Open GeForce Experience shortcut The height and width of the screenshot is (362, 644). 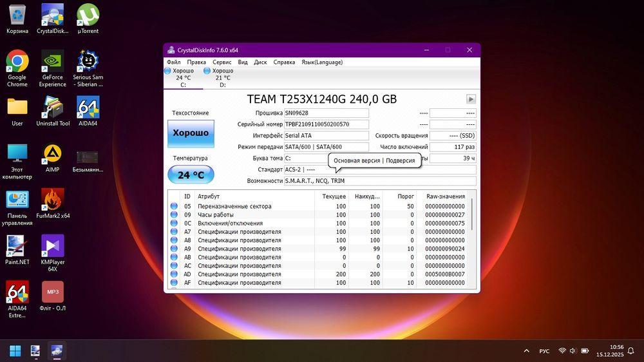[53, 68]
